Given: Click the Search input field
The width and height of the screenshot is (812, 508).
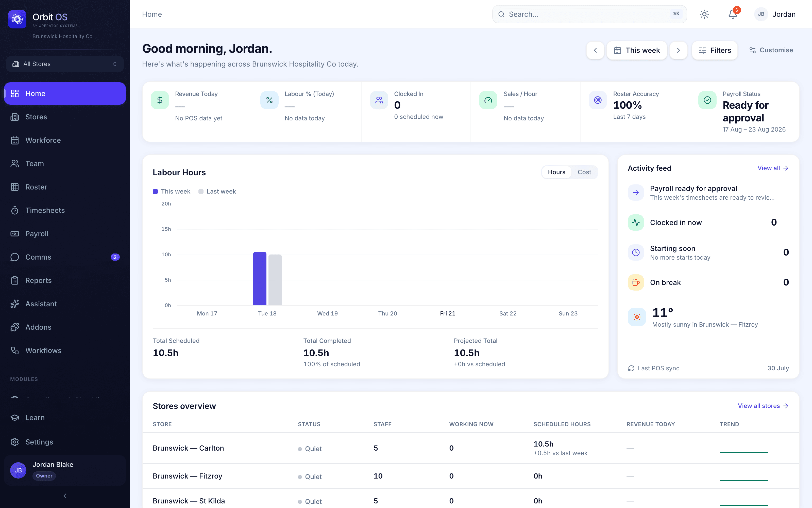Looking at the screenshot, I should (589, 14).
